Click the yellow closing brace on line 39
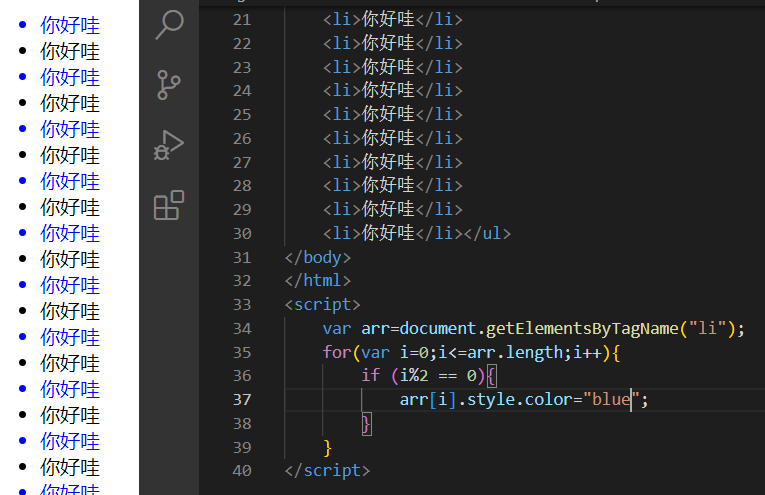The width and height of the screenshot is (765, 495). pyautogui.click(x=327, y=447)
